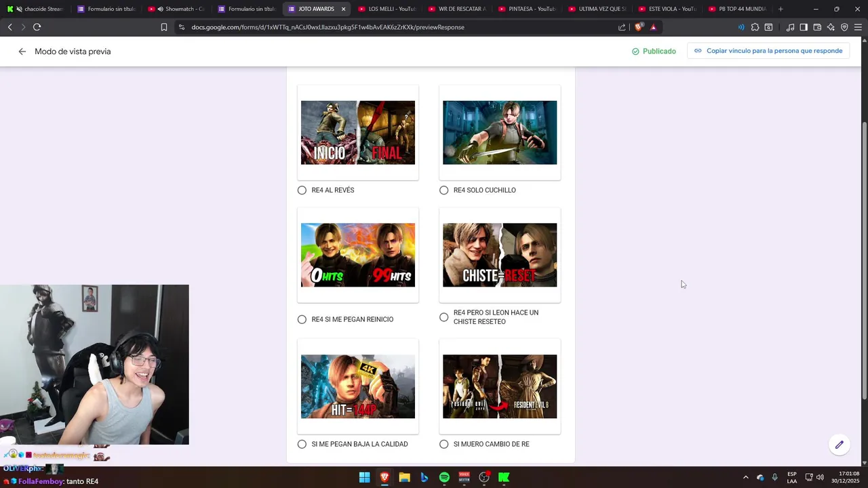Select the SI MUERO CAMBIO DE RE option

(x=444, y=444)
